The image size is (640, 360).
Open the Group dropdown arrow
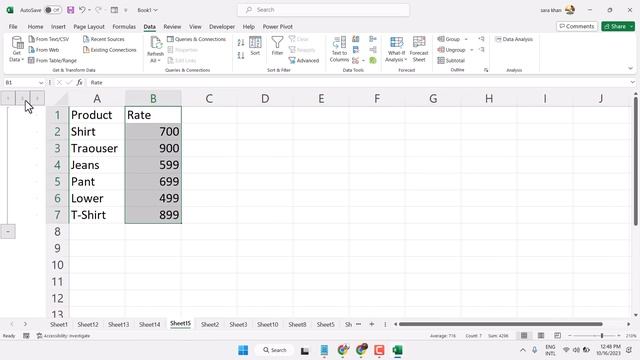pyautogui.click(x=466, y=39)
